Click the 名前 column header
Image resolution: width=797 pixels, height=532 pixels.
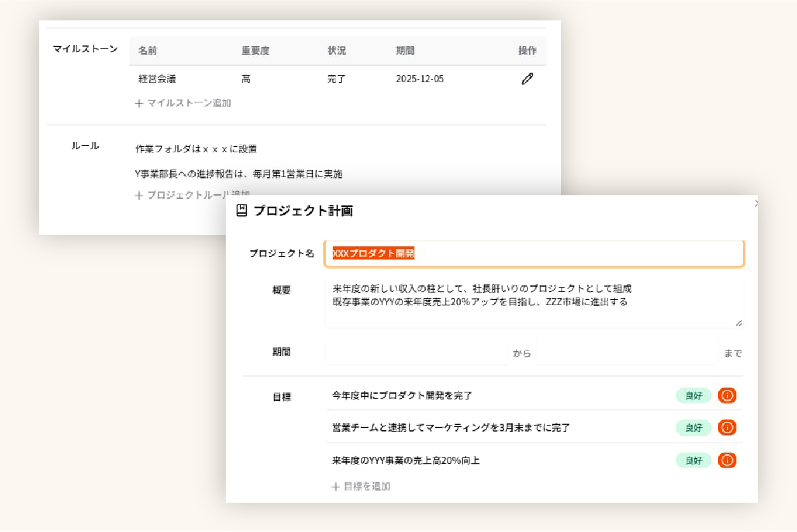pyautogui.click(x=147, y=51)
